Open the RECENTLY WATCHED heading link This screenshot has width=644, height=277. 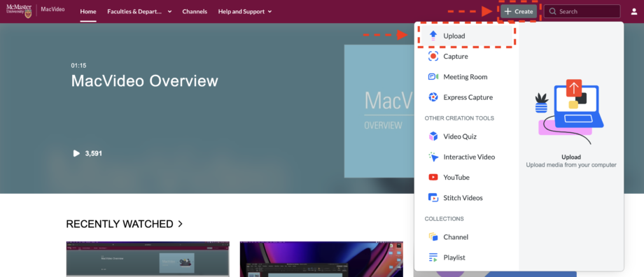coord(120,224)
